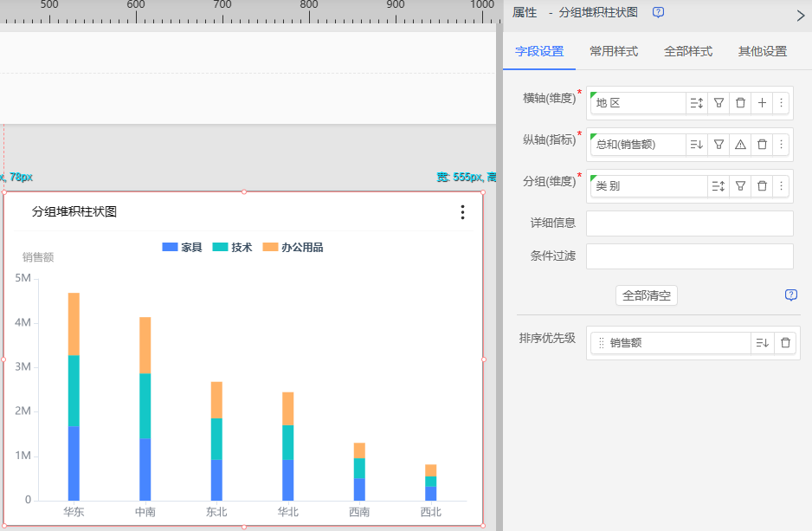Collapse the properties panel with the arrow
The width and height of the screenshot is (812, 531).
point(800,14)
